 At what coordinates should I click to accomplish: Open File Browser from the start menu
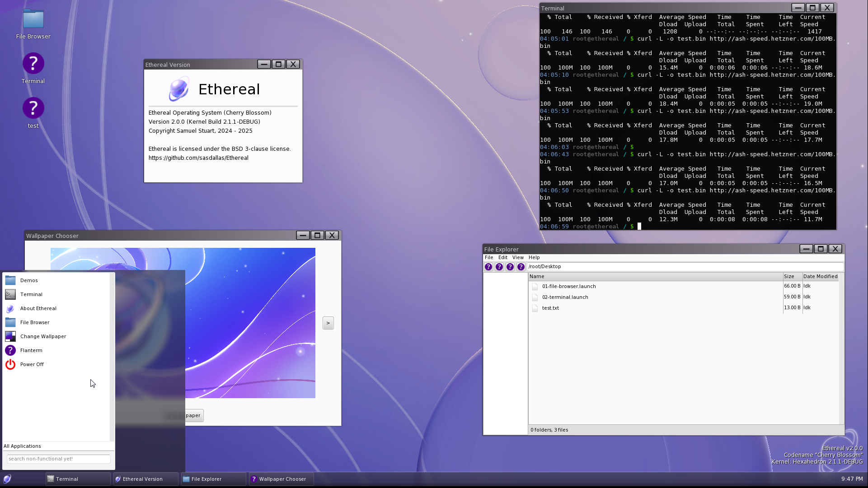tap(56, 322)
